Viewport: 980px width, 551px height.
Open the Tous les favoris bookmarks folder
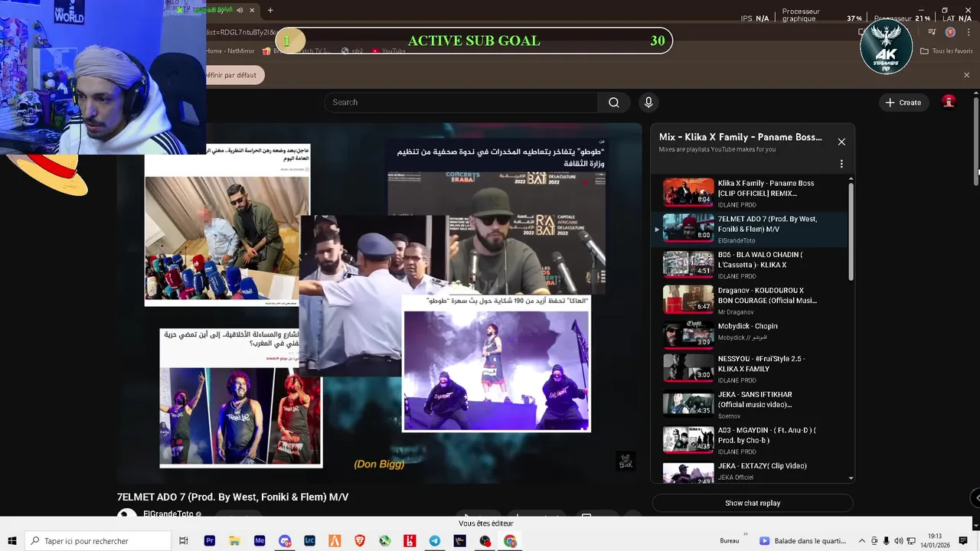pos(946,51)
